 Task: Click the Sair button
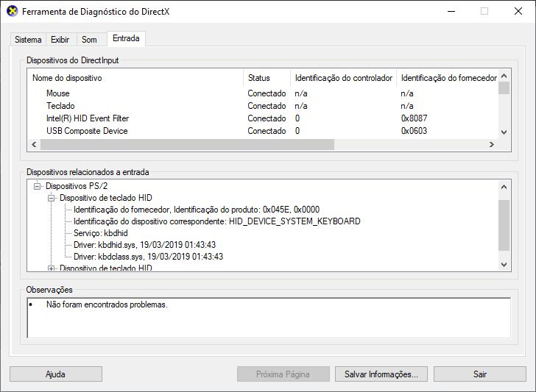480,374
